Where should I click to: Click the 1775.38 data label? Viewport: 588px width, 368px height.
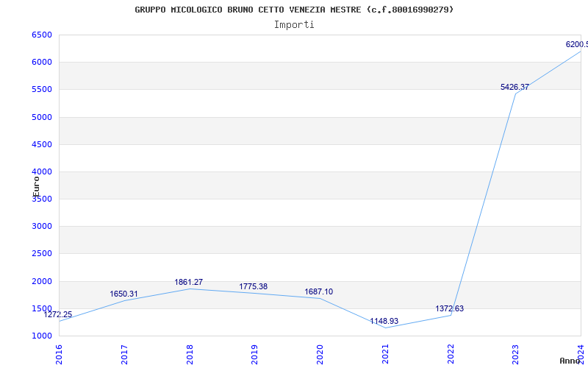pyautogui.click(x=254, y=286)
